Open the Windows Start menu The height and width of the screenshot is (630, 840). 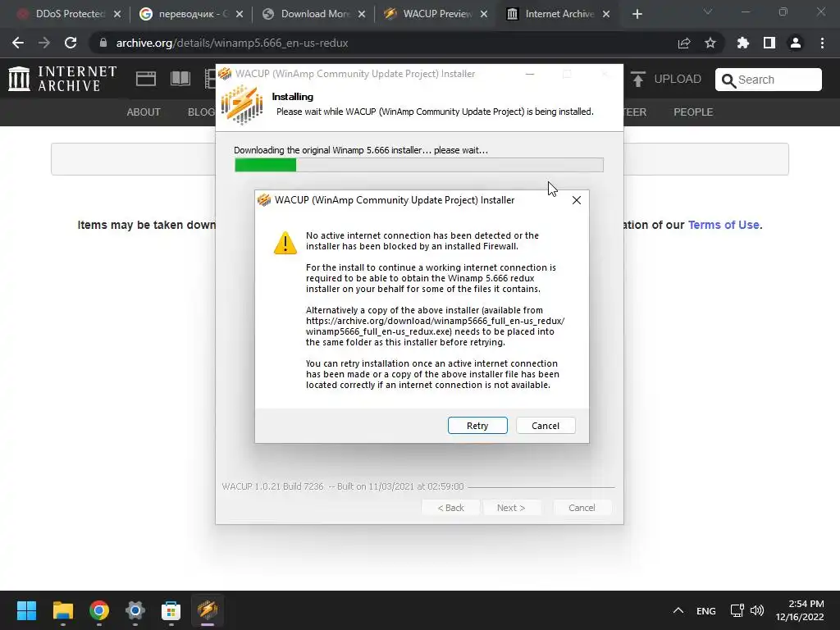click(26, 610)
